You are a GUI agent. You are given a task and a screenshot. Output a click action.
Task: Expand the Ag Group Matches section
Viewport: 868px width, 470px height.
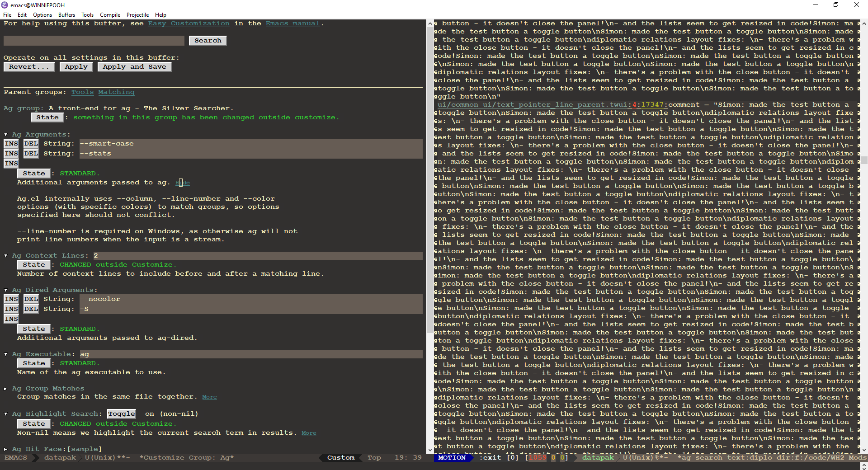pyautogui.click(x=6, y=389)
